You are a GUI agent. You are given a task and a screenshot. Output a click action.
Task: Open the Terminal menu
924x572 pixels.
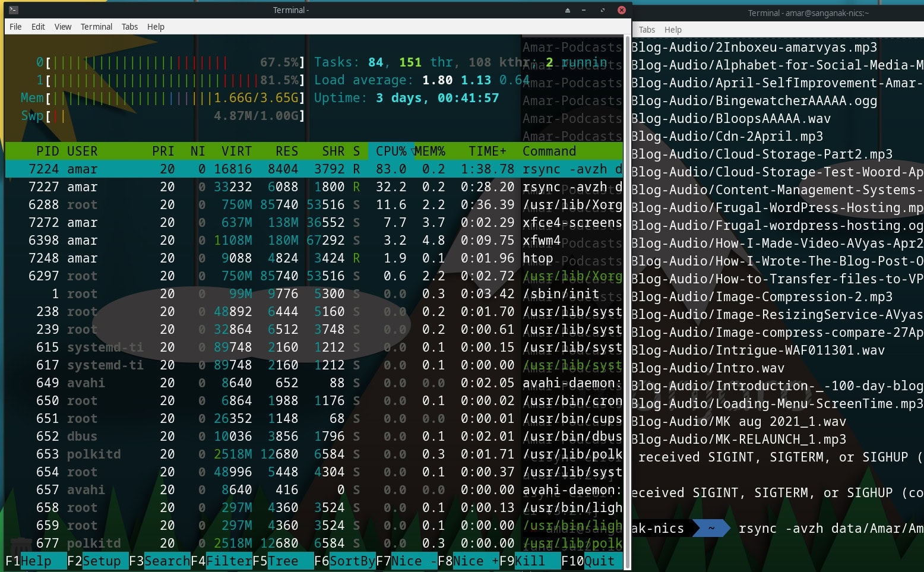96,27
